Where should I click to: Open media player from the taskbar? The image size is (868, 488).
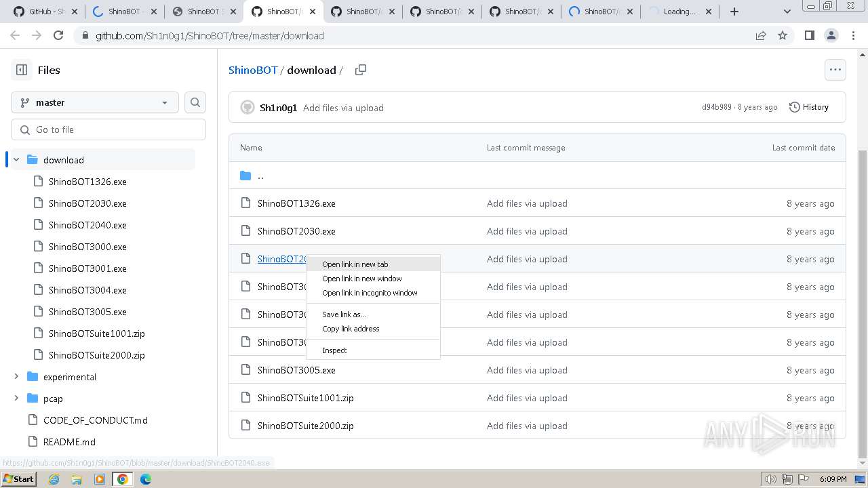point(100,479)
